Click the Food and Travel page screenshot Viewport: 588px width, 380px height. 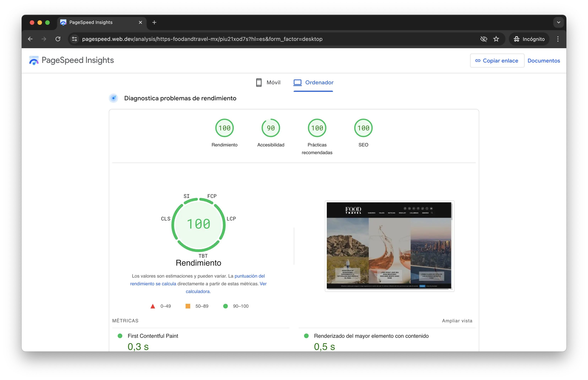click(389, 246)
